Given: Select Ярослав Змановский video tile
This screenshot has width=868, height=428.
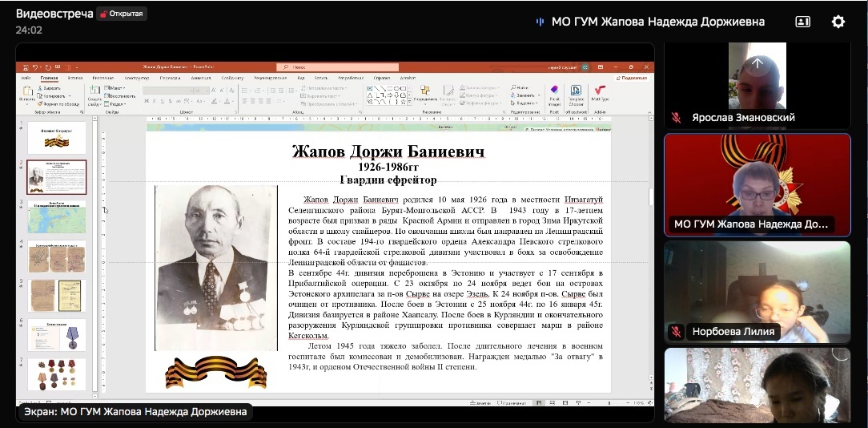Looking at the screenshot, I should pos(757,86).
